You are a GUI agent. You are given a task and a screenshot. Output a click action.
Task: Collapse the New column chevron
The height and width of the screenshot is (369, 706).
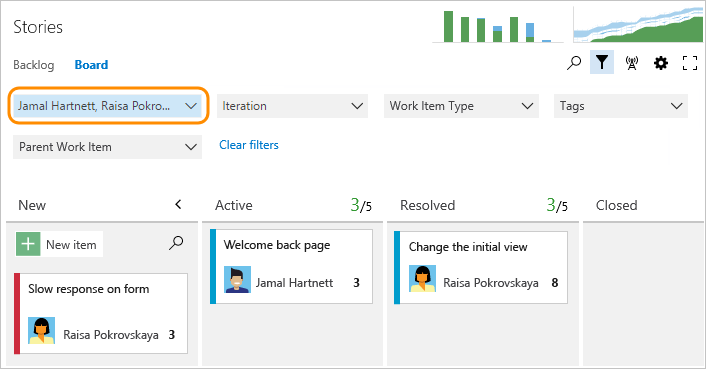[178, 205]
